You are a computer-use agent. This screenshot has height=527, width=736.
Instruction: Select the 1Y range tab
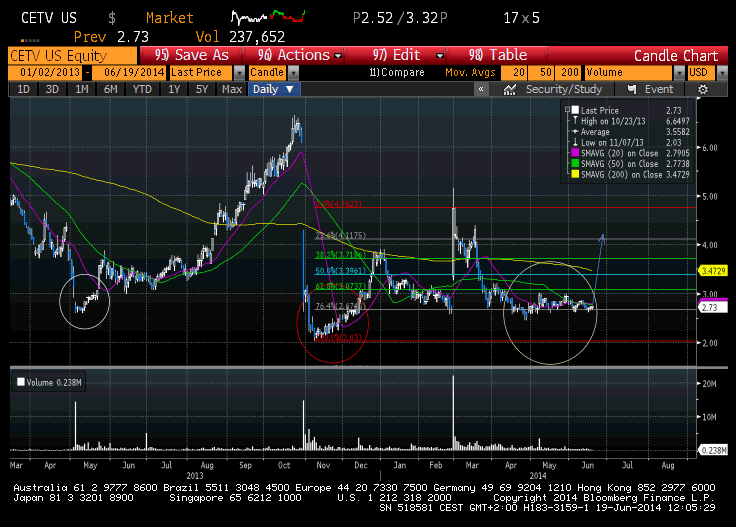pyautogui.click(x=174, y=89)
